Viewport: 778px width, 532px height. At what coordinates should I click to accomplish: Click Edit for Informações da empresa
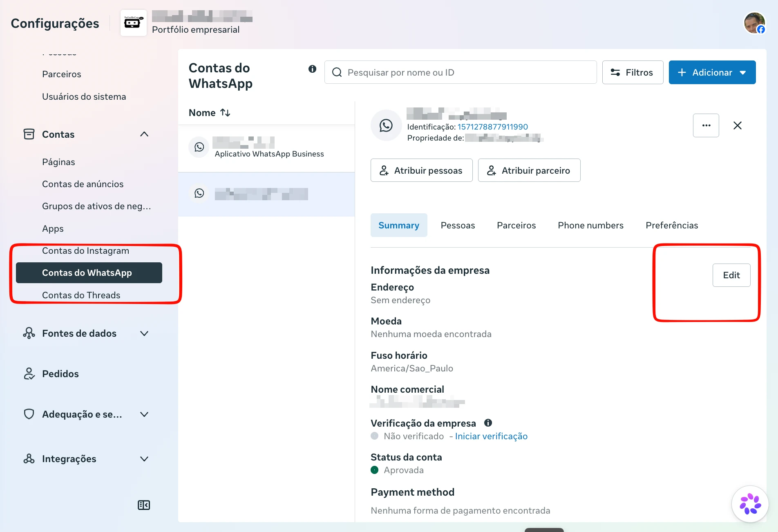(x=731, y=275)
